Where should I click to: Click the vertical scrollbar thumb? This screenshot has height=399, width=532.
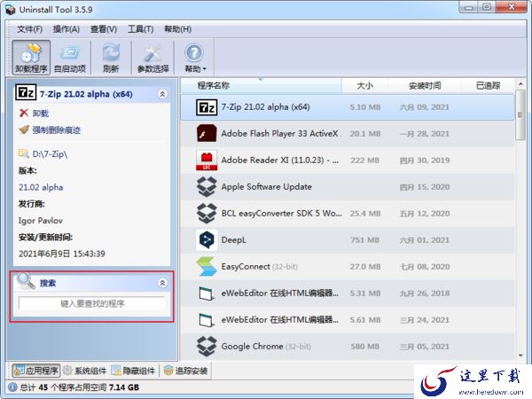(520, 114)
